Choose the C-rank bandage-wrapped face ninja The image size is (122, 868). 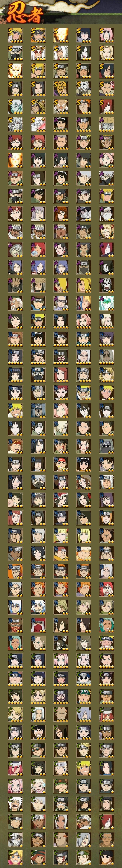[x=15, y=839]
